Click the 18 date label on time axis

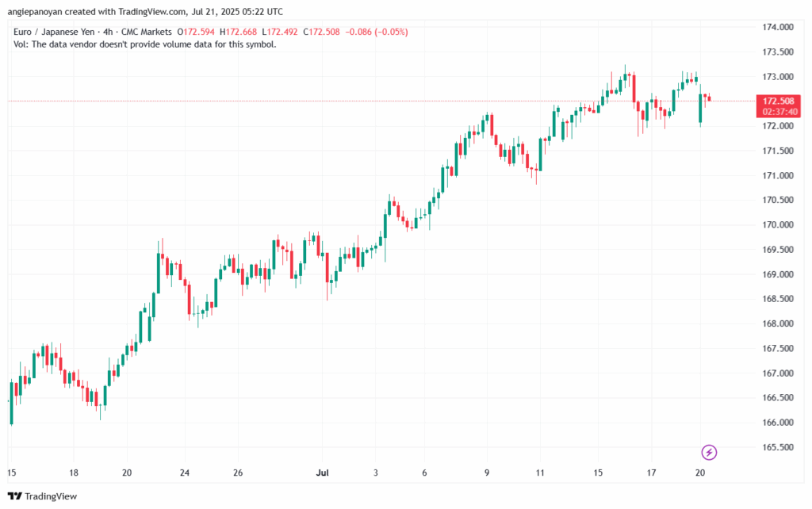tap(73, 473)
